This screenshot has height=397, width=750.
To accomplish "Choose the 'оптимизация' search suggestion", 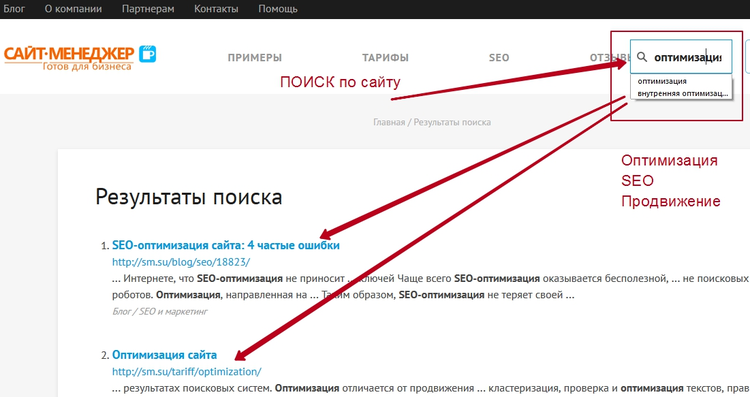I will pyautogui.click(x=662, y=81).
